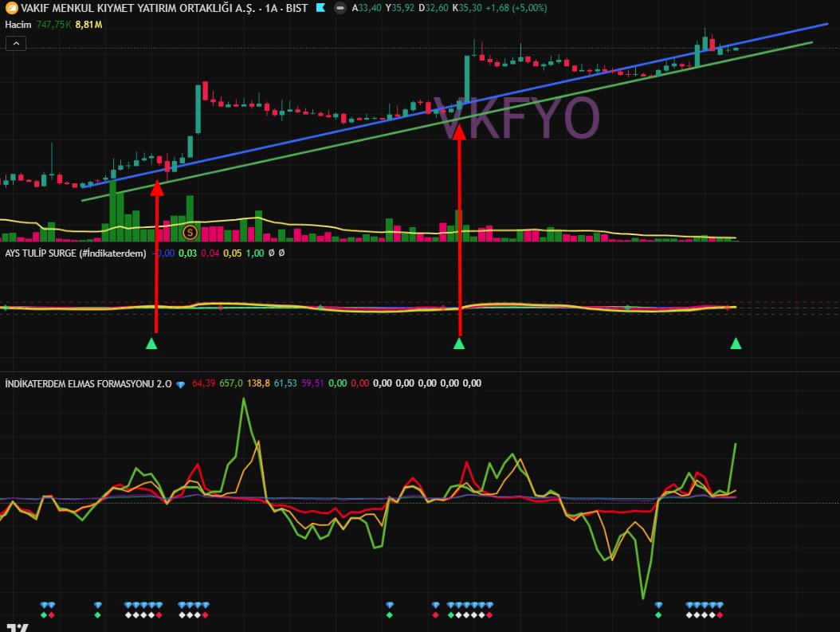Click the red 64,39 value in ELMAS legend
Image resolution: width=840 pixels, height=632 pixels.
pos(203,383)
